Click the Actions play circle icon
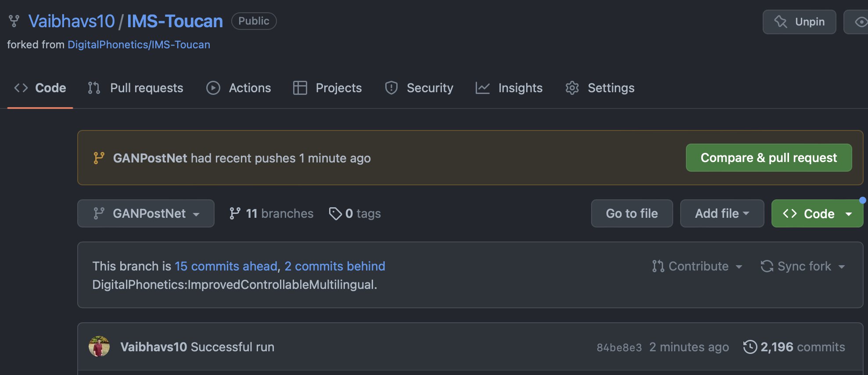This screenshot has width=868, height=375. [213, 88]
